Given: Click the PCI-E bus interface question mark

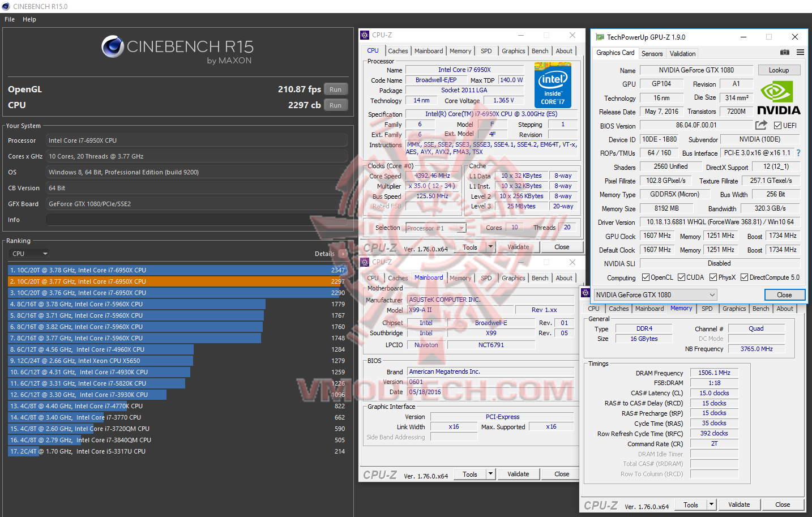Looking at the screenshot, I should [x=798, y=153].
